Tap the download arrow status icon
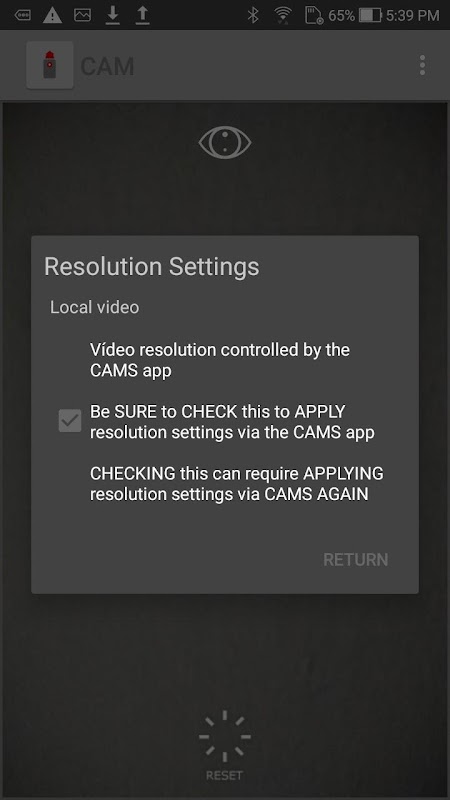The height and width of the screenshot is (800, 450). [x=112, y=15]
